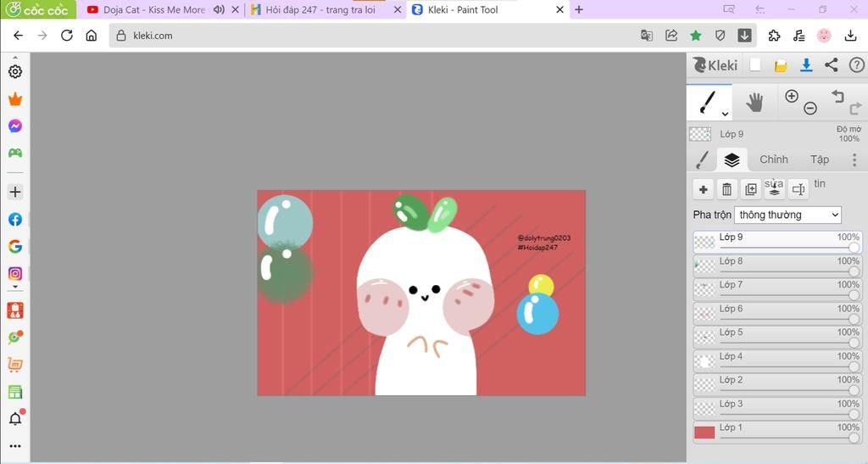Duplicate the selected layer
868x464 pixels.
point(751,189)
